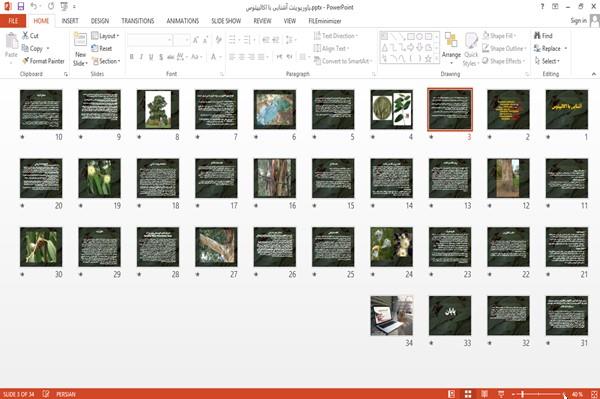Click Reset in the Slides group
The image size is (600, 399).
(x=102, y=48)
